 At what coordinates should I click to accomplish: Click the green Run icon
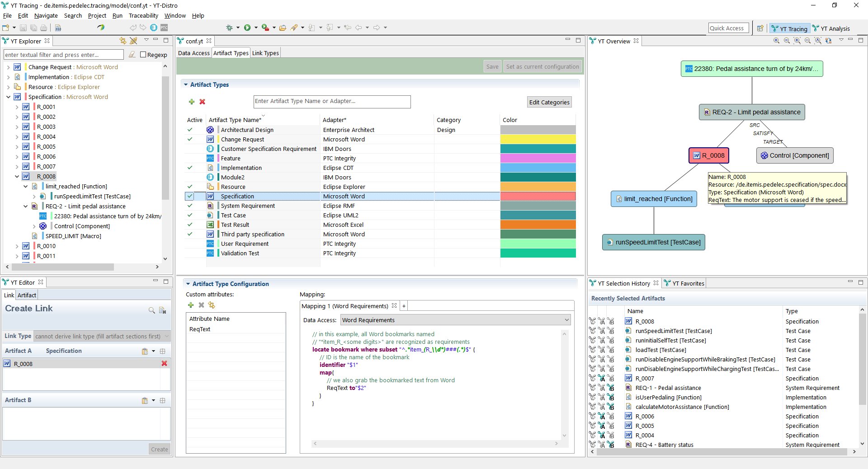click(248, 28)
